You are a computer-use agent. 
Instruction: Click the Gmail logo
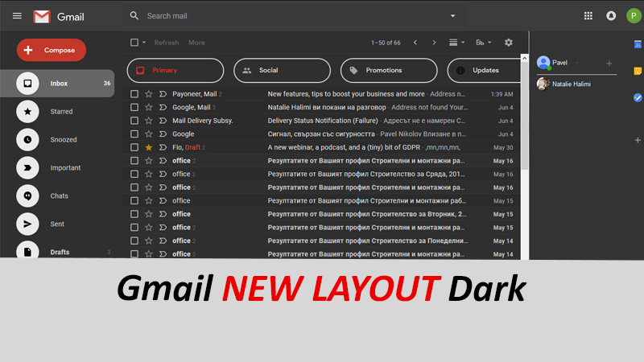tap(58, 16)
